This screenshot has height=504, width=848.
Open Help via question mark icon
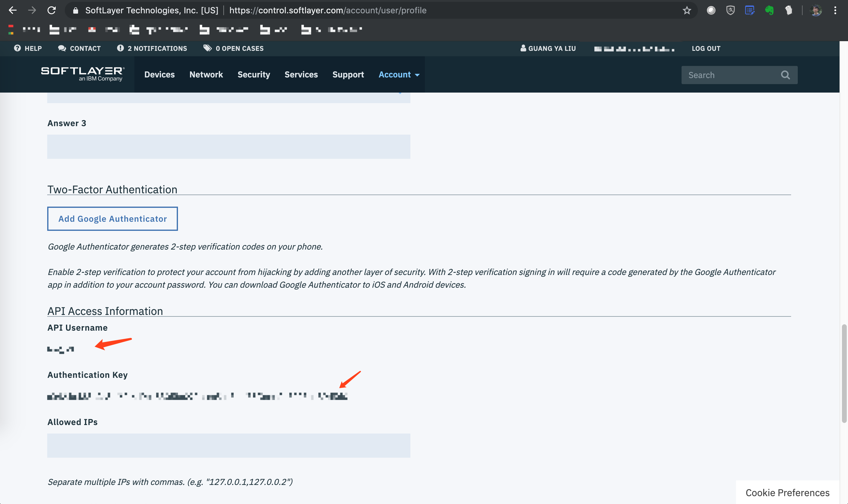[17, 48]
